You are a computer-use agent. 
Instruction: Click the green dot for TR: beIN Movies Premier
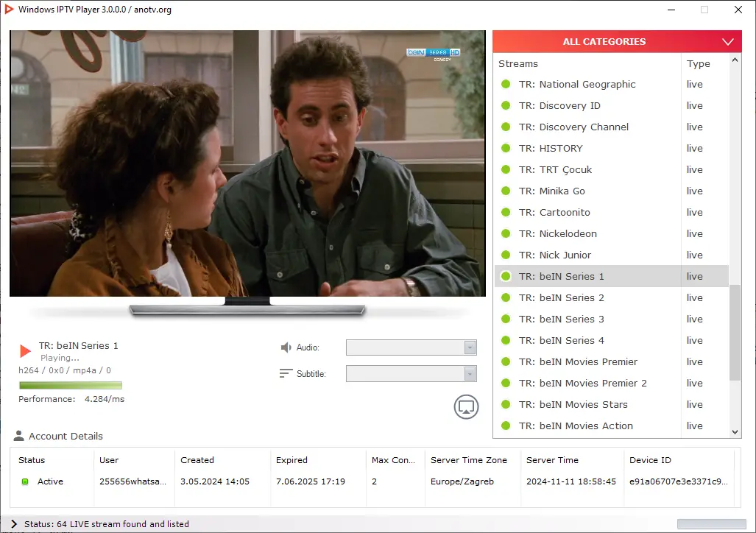pyautogui.click(x=506, y=361)
